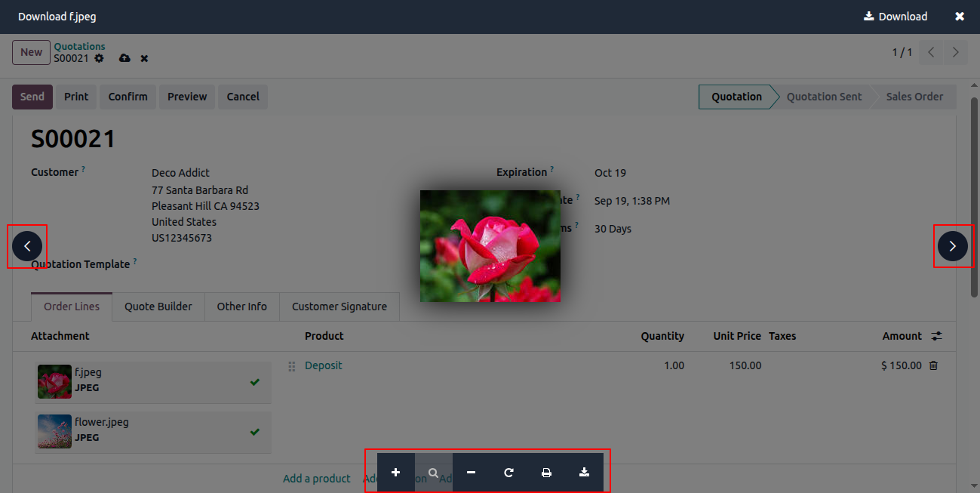Reset zoom with the magnifier icon
980x493 pixels.
pyautogui.click(x=434, y=473)
